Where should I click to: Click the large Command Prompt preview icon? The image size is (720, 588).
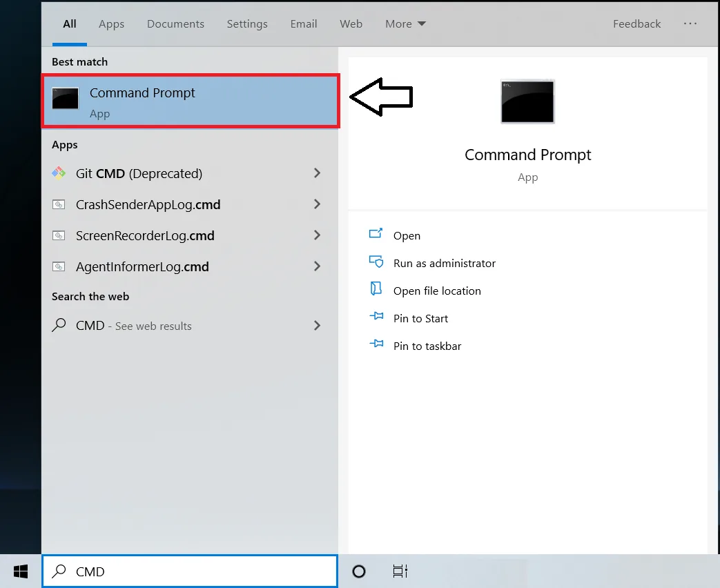[527, 101]
